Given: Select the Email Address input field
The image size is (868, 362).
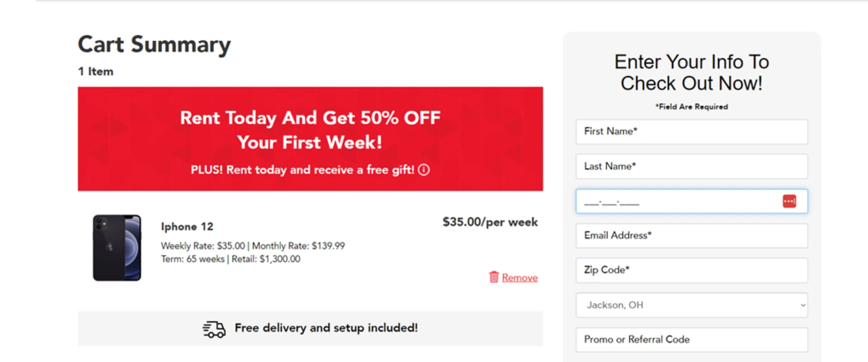Looking at the screenshot, I should point(691,235).
